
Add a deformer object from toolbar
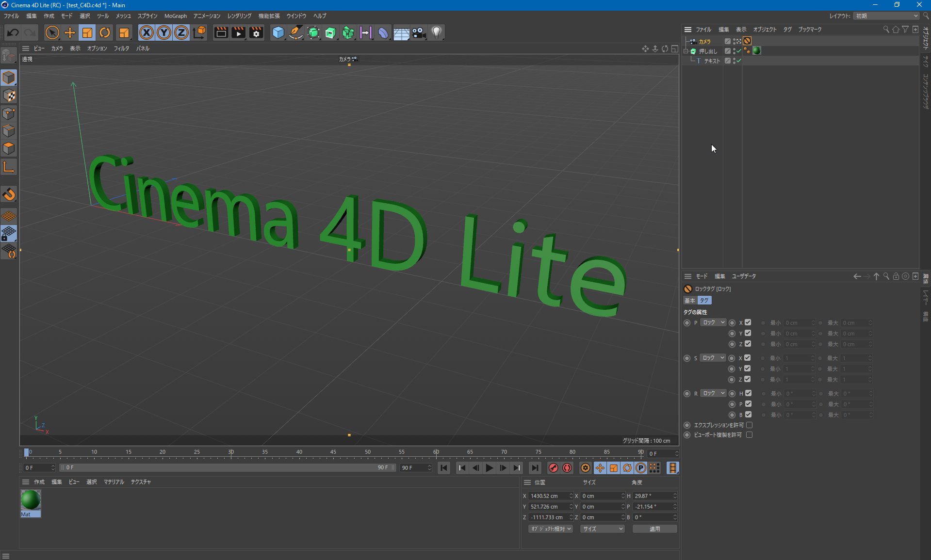coord(383,32)
